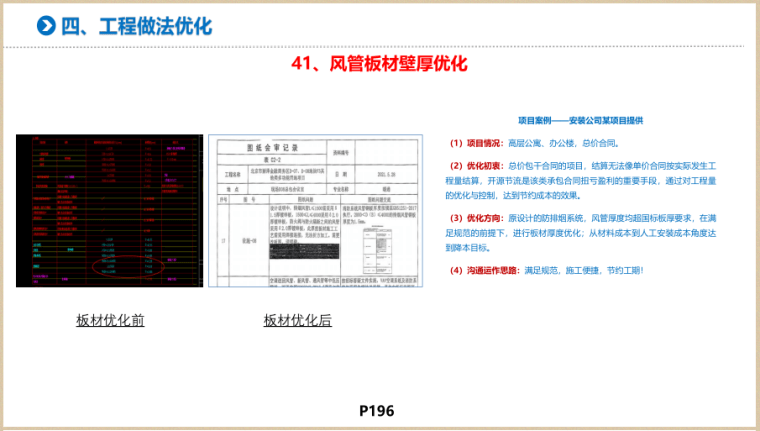Image resolution: width=760 pixels, height=431 pixels.
Task: Click the red label (4) 沟通运作思路
Action: click(x=485, y=270)
